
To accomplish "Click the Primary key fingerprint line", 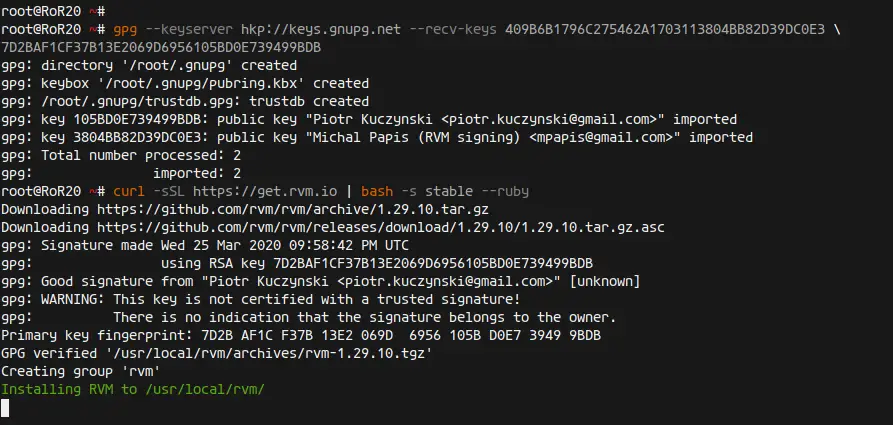I will (x=301, y=335).
